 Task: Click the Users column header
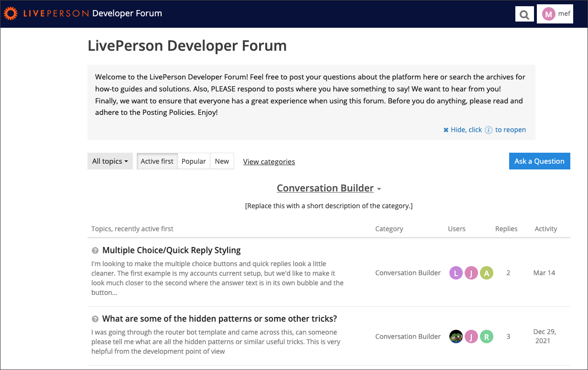pyautogui.click(x=457, y=229)
